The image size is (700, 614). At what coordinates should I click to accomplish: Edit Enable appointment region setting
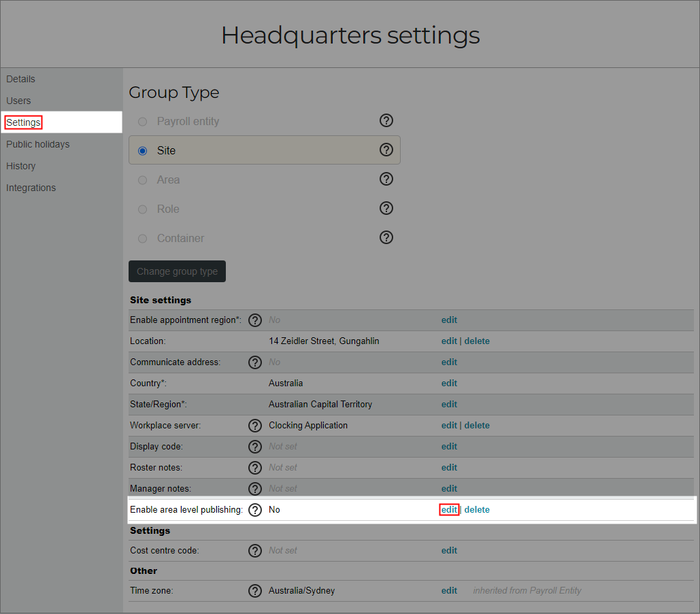coord(449,320)
